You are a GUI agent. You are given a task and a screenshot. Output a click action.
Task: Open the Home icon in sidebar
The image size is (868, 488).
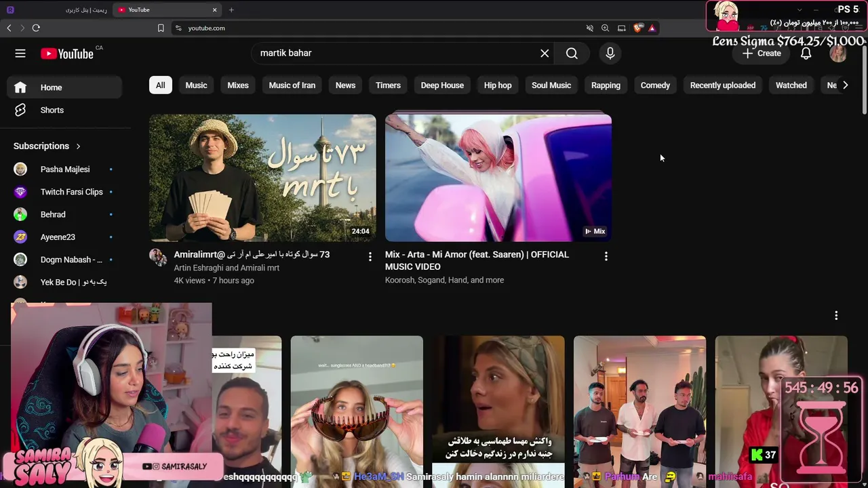[x=20, y=87]
